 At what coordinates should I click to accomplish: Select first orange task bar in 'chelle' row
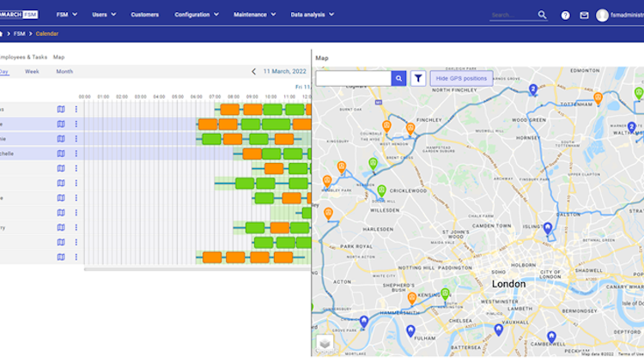(252, 154)
